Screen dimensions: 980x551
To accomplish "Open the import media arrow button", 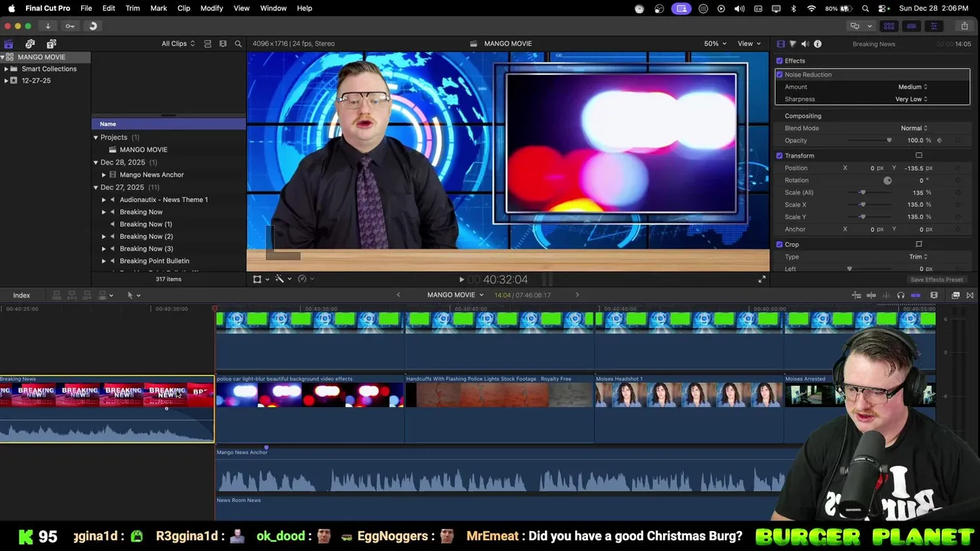I will [47, 26].
